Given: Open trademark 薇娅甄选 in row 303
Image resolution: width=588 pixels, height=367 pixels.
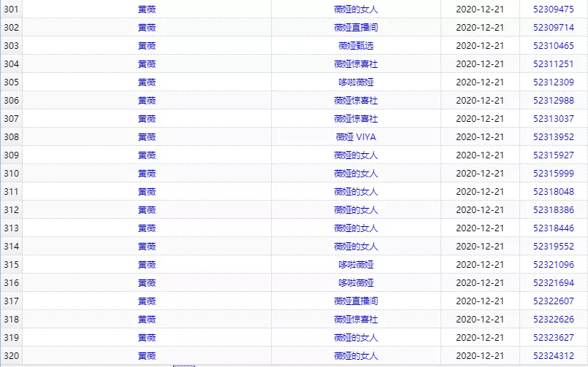Looking at the screenshot, I should point(356,46).
